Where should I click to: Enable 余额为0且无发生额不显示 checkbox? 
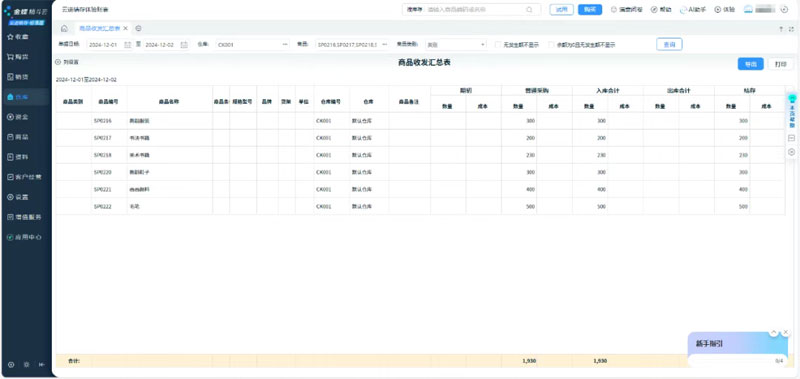pos(551,45)
